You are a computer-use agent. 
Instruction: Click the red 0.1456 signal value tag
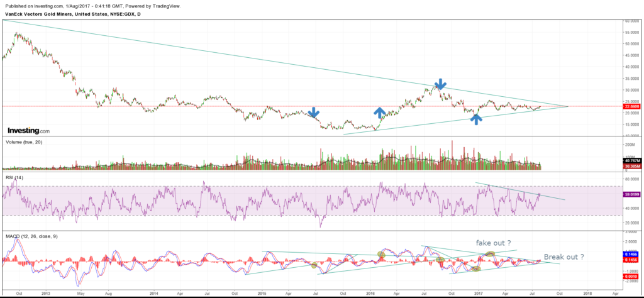coord(631,260)
